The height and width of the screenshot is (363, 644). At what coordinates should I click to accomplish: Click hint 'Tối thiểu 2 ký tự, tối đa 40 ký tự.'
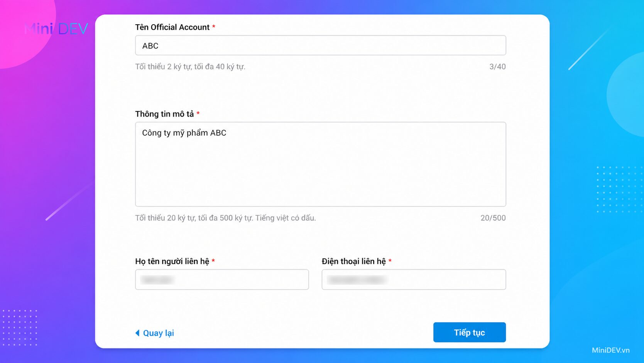pos(190,67)
